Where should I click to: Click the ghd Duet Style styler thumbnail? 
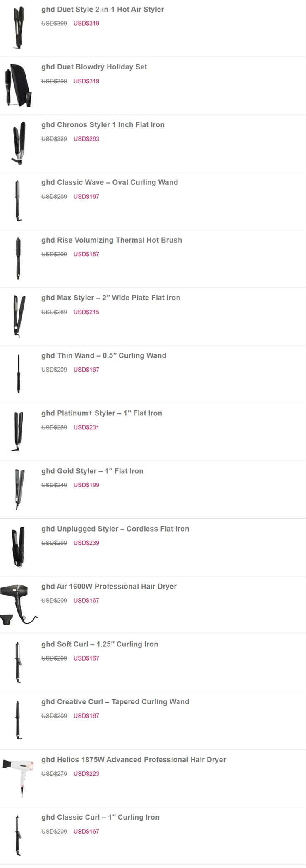pos(19,28)
